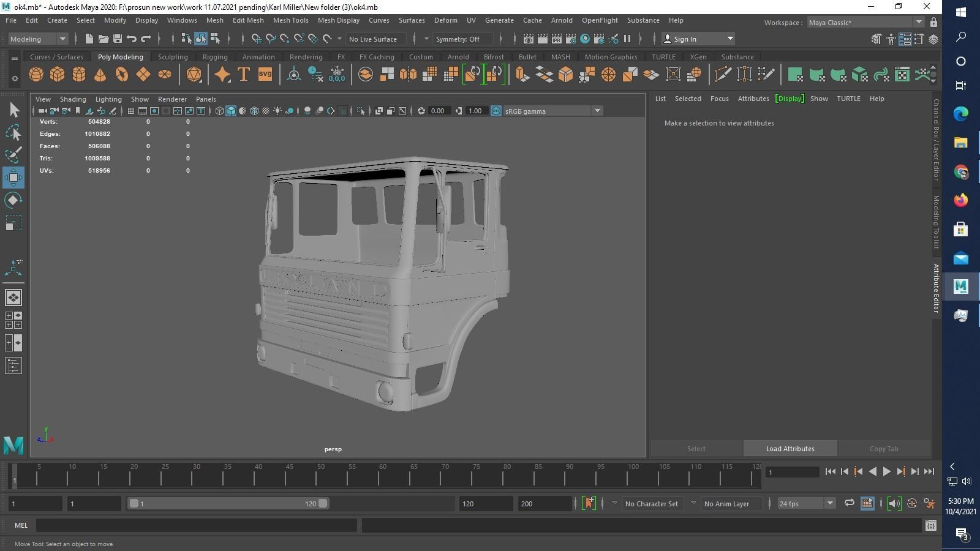Create a polygon torus from the shelf
This screenshot has height=551, width=980.
122,75
